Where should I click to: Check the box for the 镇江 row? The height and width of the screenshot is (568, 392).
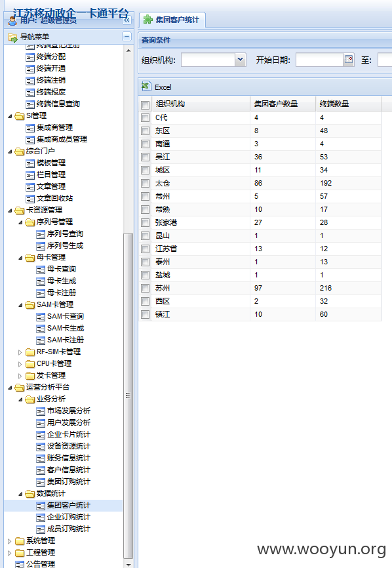145,314
